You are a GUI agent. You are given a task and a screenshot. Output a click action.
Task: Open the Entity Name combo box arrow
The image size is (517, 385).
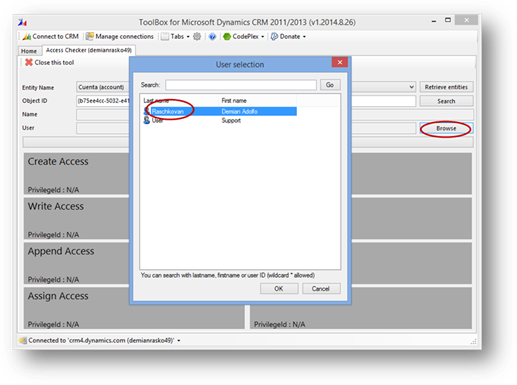tap(412, 87)
